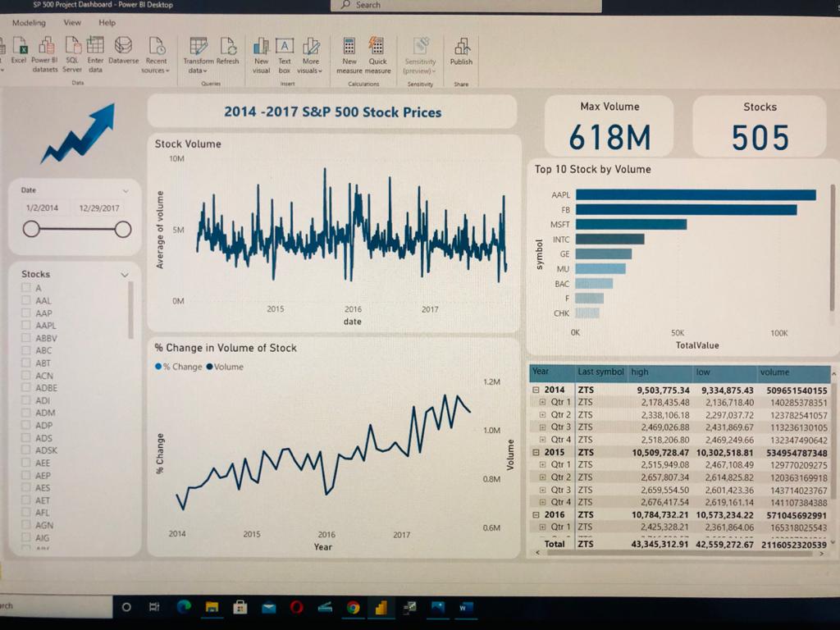
Task: Insert a New visual from the ribbon
Action: [x=261, y=48]
